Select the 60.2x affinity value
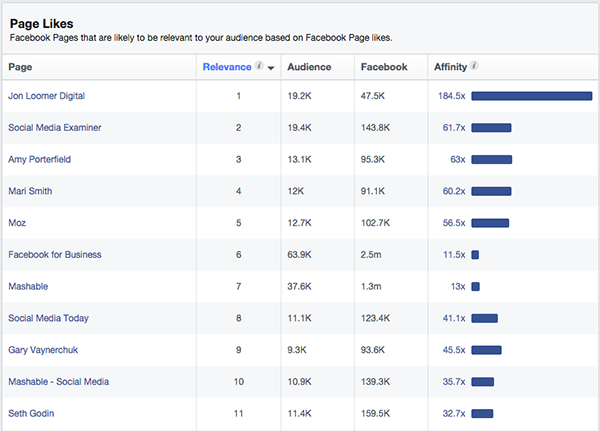600x431 pixels. coord(454,191)
